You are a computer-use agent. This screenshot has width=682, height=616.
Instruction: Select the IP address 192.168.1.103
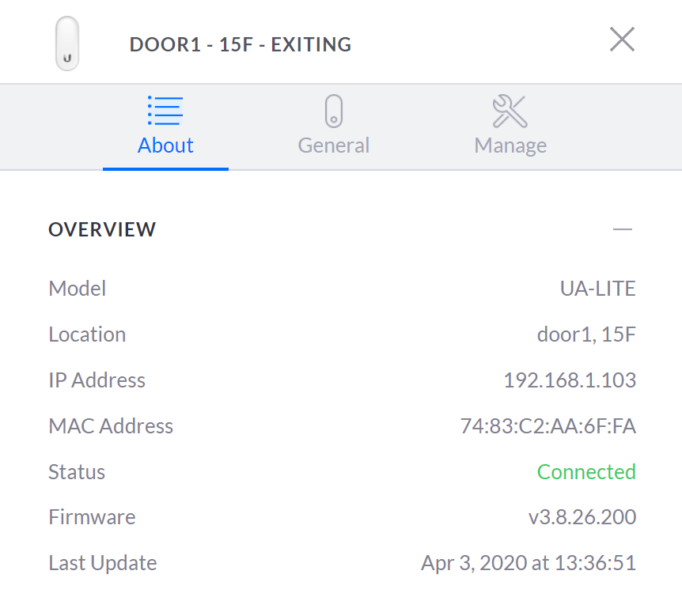pyautogui.click(x=570, y=380)
